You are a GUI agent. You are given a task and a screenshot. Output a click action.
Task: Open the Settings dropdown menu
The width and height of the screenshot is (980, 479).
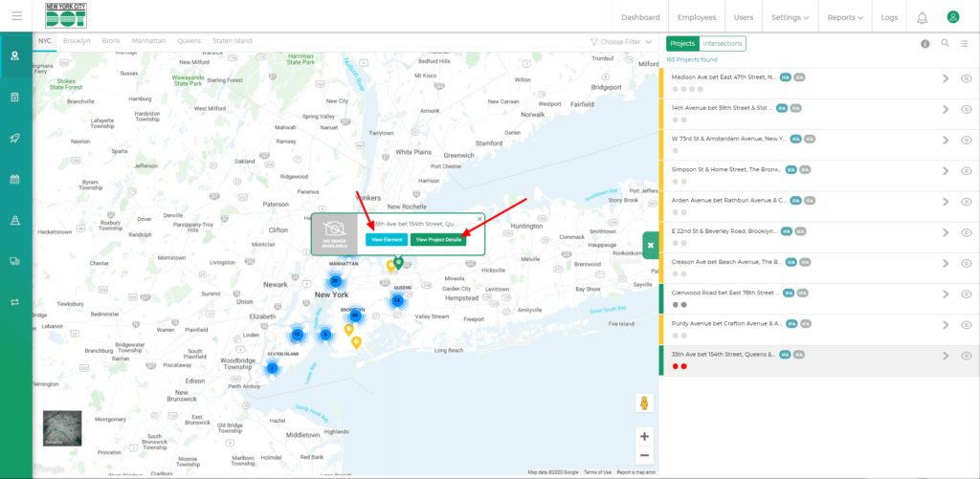790,17
